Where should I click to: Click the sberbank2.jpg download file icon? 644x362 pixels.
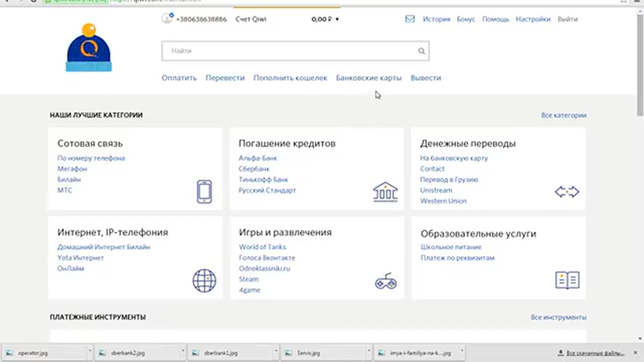coord(102,353)
